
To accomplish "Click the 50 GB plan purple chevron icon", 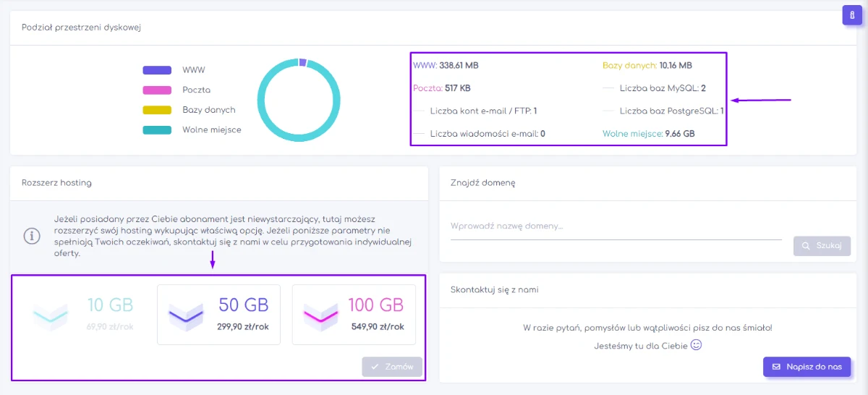I will pos(186,315).
